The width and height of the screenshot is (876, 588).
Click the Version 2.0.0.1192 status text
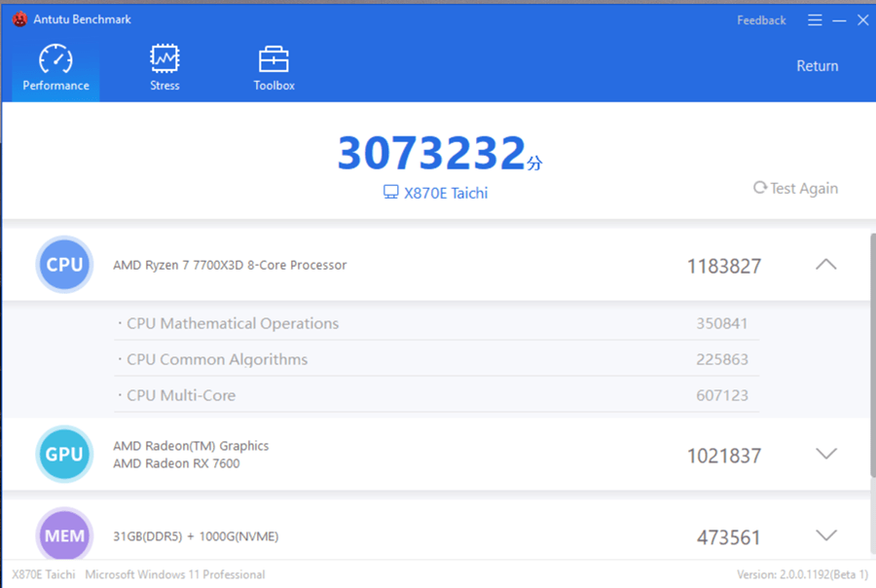click(x=802, y=574)
